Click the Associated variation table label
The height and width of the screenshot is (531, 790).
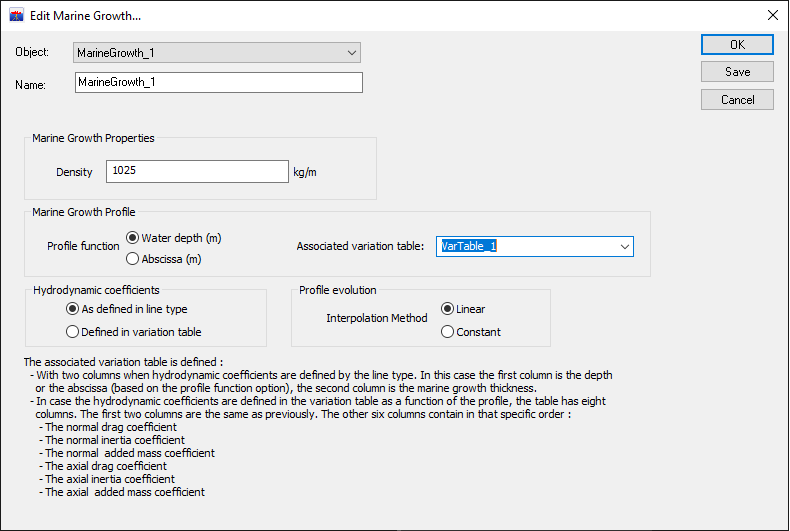coord(360,246)
